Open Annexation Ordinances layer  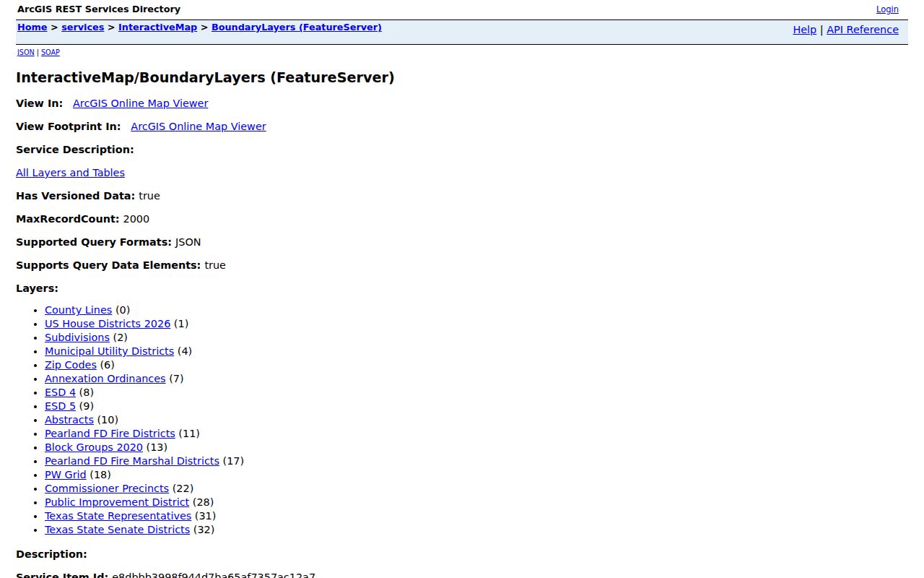click(105, 379)
